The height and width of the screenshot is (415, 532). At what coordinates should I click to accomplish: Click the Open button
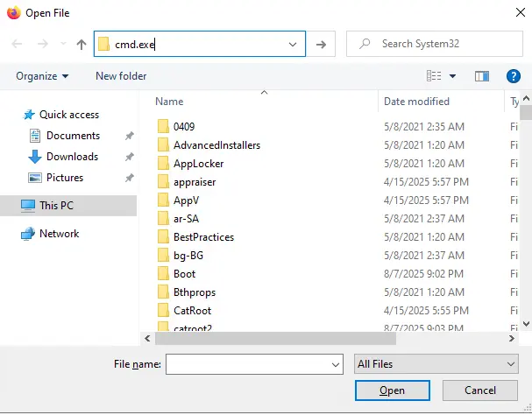(x=392, y=390)
